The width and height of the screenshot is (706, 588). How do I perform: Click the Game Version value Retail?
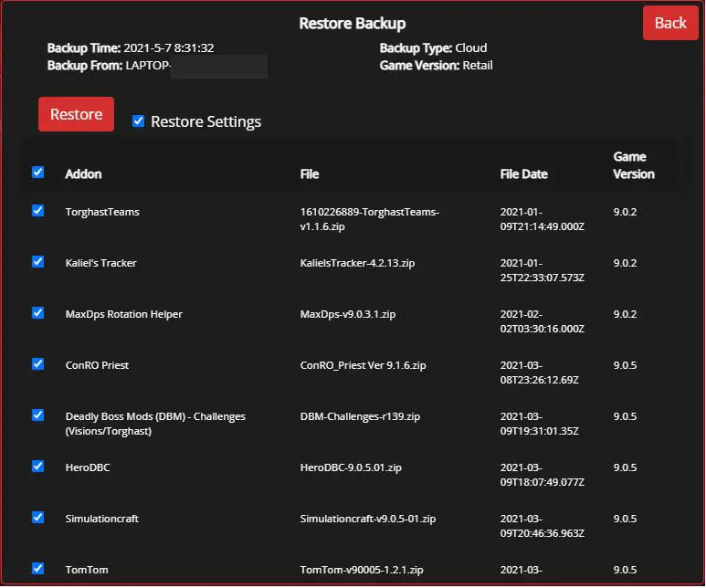478,66
